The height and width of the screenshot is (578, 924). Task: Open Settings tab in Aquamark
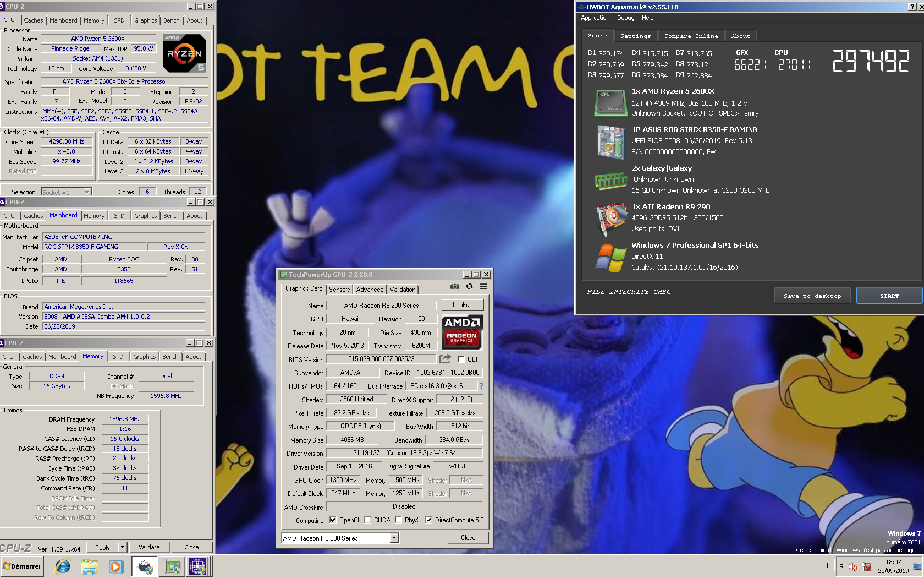tap(635, 36)
